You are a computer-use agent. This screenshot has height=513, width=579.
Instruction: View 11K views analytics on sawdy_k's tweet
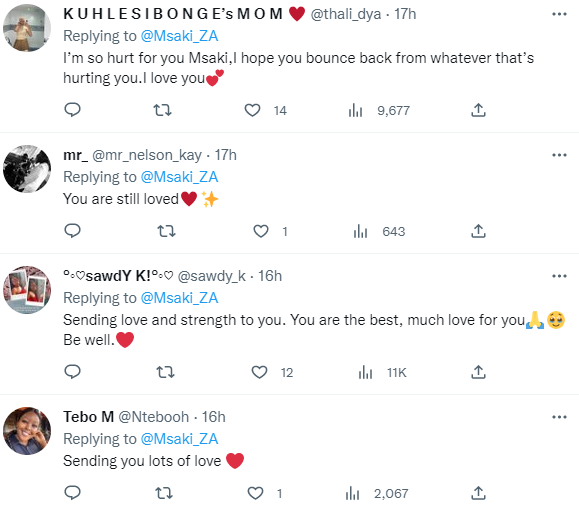[383, 373]
